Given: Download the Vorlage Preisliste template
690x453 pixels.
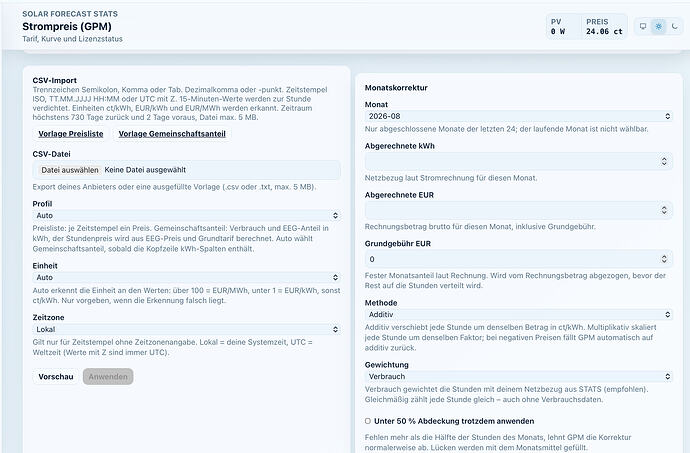Looking at the screenshot, I should tap(71, 134).
